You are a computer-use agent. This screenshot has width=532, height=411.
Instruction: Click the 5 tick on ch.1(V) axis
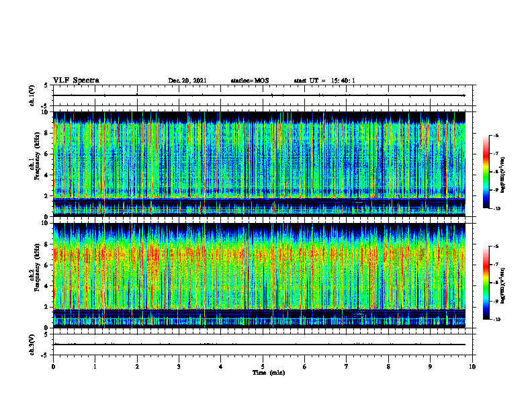[x=46, y=85]
